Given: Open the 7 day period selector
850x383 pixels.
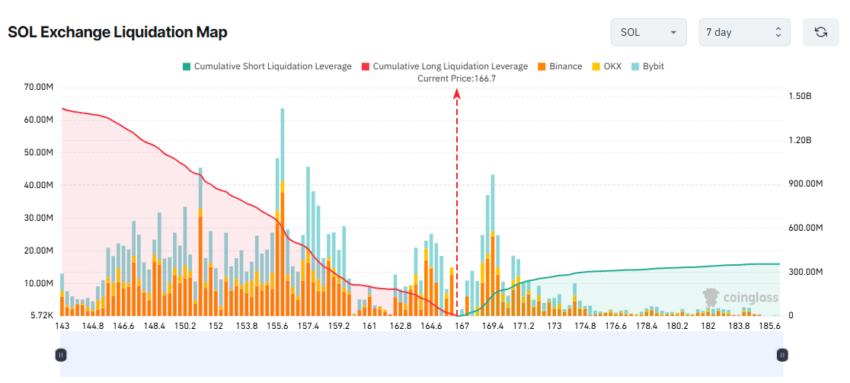Looking at the screenshot, I should [x=744, y=32].
